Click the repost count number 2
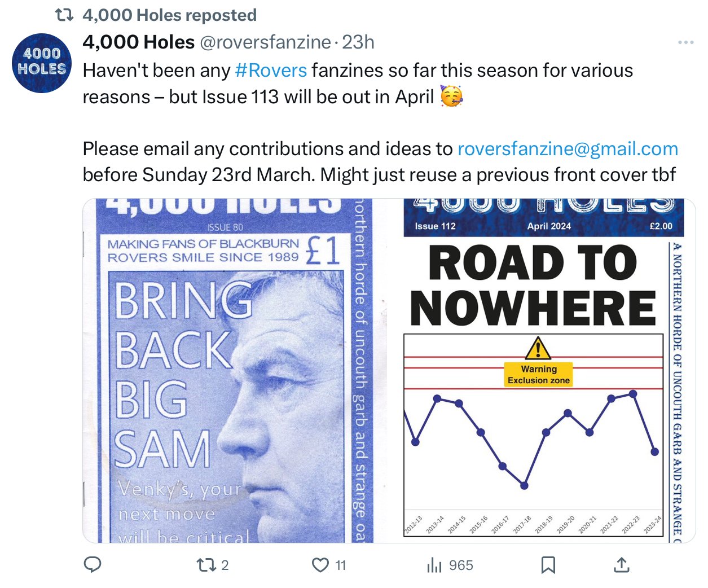This screenshot has width=708, height=588. pos(225,565)
